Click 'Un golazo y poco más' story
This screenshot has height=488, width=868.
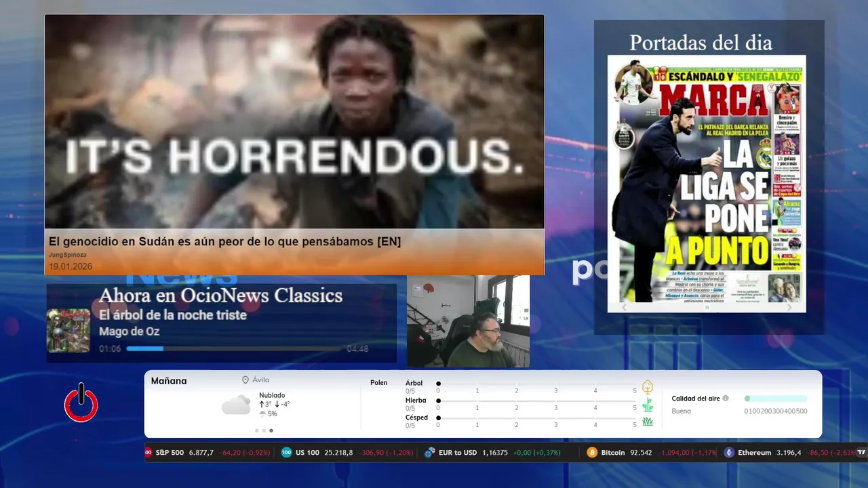coord(787,161)
